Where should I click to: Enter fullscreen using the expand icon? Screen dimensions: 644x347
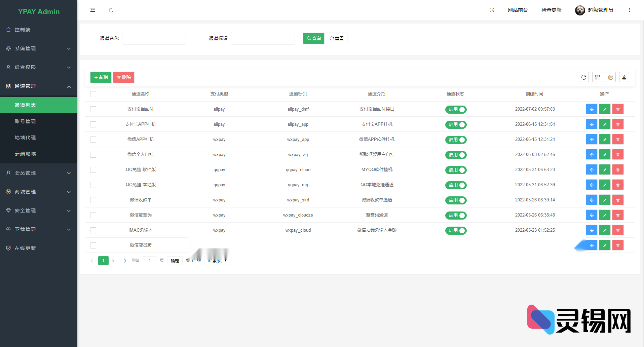click(492, 10)
